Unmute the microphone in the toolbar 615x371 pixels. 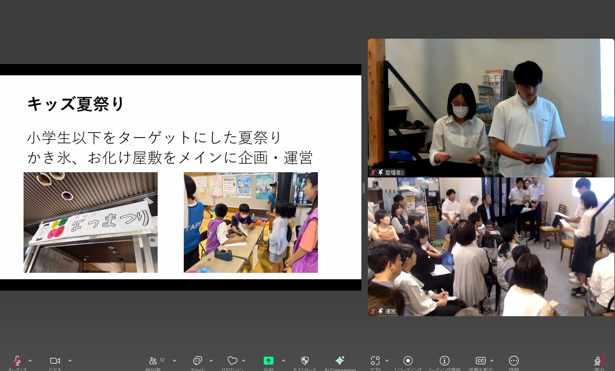[18, 360]
